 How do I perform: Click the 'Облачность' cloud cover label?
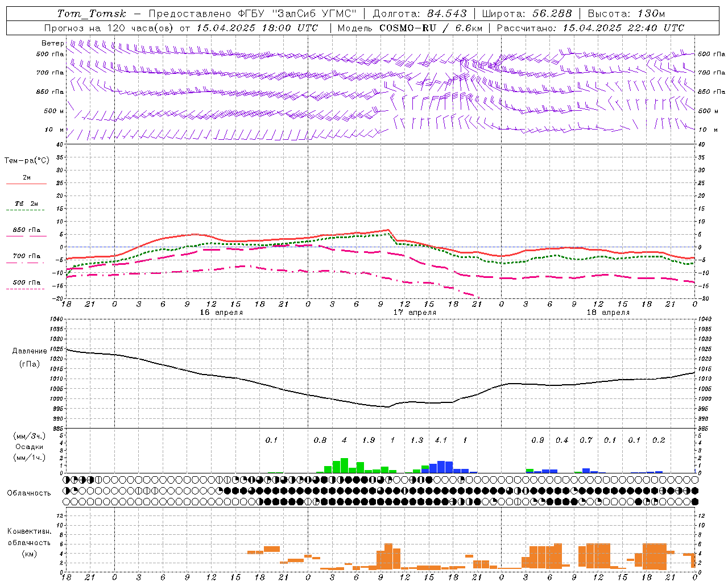tap(29, 493)
